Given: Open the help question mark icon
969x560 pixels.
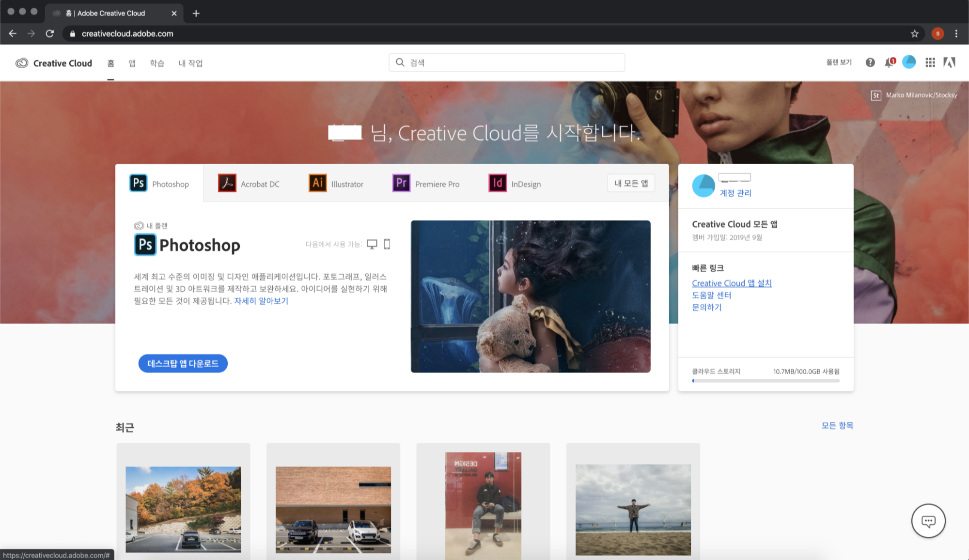Looking at the screenshot, I should click(870, 62).
